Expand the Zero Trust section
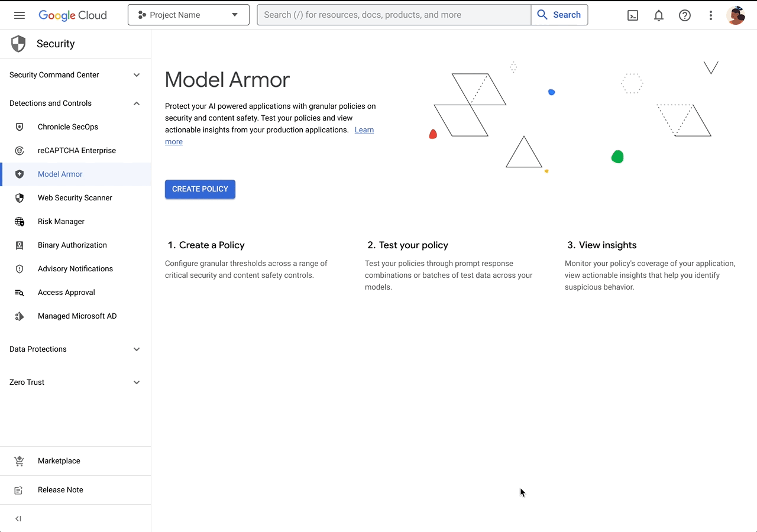 pyautogui.click(x=75, y=382)
